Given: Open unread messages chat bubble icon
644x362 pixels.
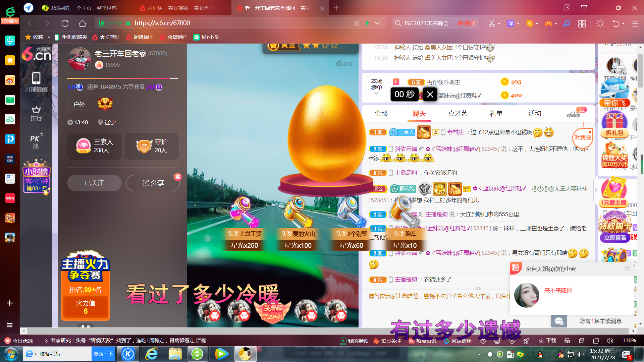Looking at the screenshot, I should 559,321.
